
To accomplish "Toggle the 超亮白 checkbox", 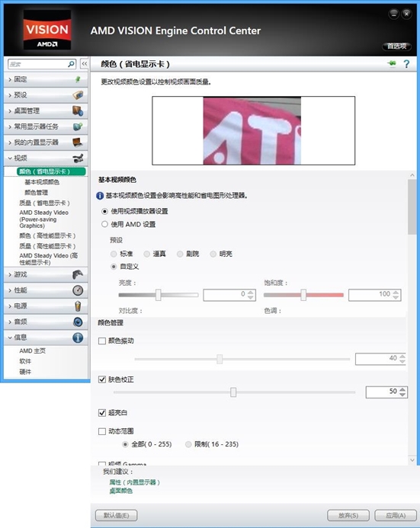I will tap(102, 413).
